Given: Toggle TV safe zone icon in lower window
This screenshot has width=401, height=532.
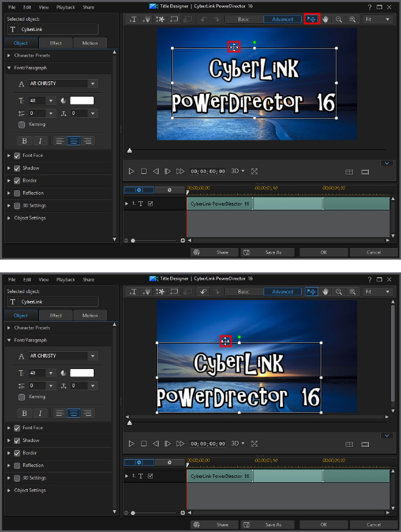Looking at the screenshot, I should 365,444.
